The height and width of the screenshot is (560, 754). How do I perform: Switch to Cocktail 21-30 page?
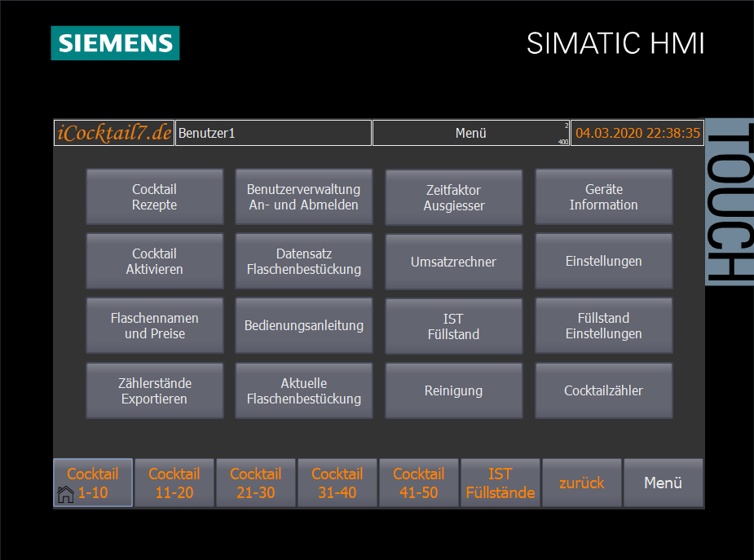pos(256,483)
